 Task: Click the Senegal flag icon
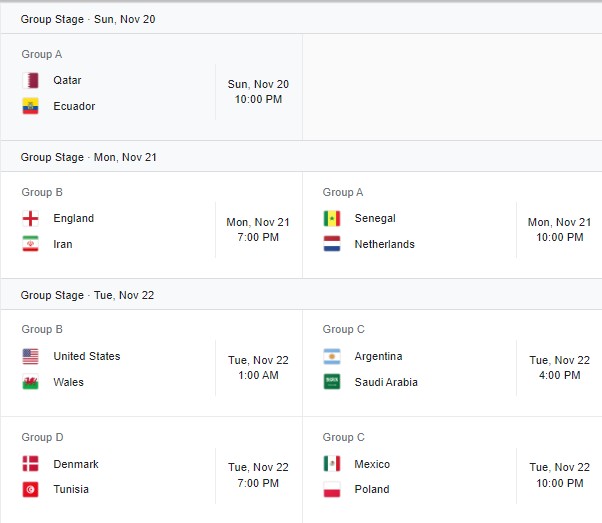(332, 219)
